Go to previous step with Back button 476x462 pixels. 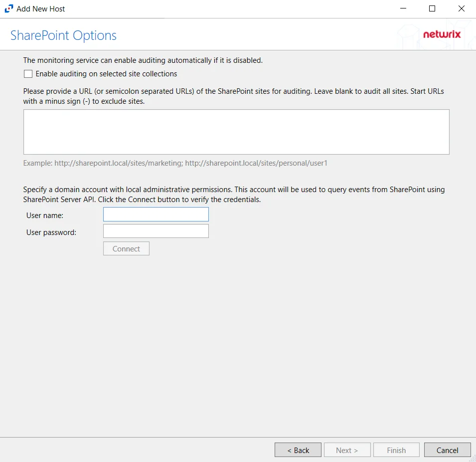pyautogui.click(x=298, y=450)
